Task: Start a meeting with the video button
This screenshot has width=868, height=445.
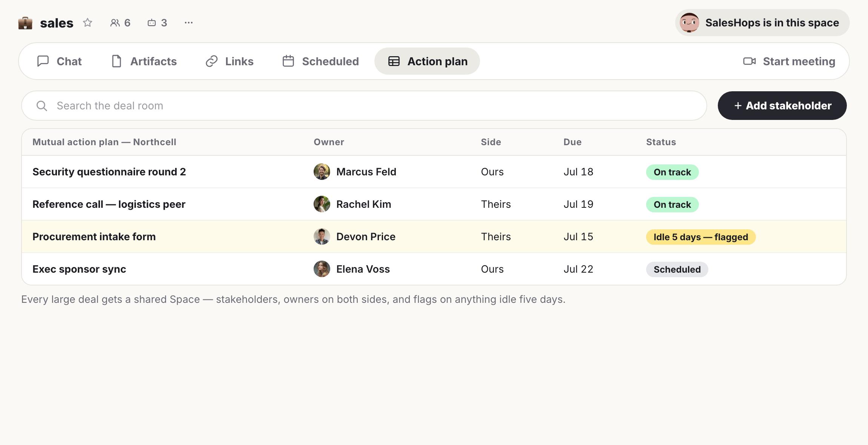Action: [789, 61]
